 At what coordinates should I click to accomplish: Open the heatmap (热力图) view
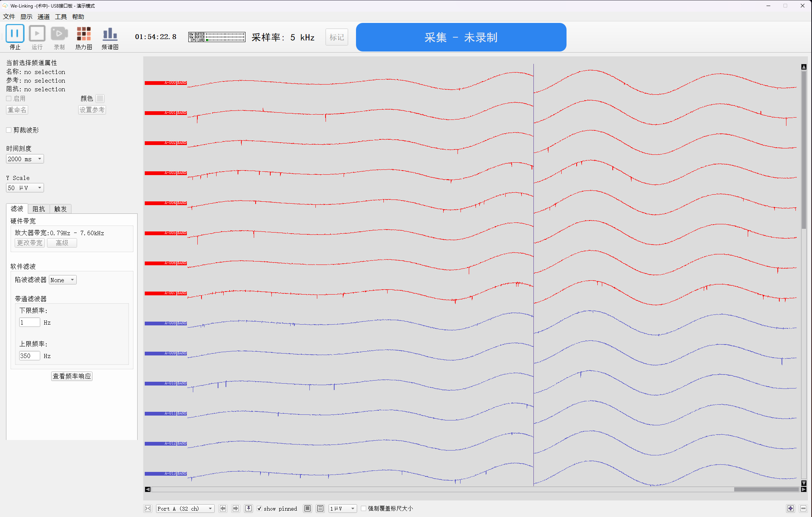(83, 34)
